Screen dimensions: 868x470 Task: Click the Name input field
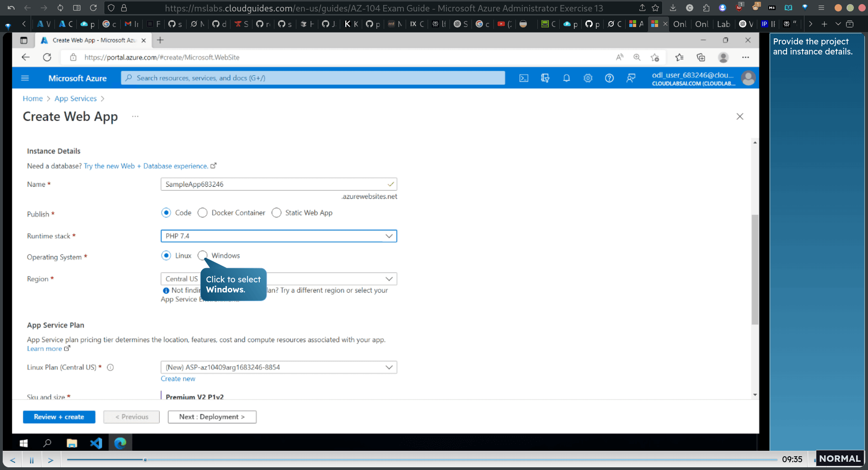click(x=279, y=184)
